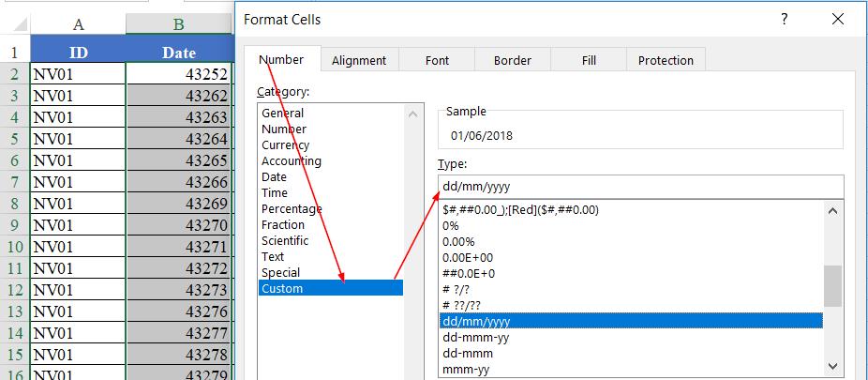Switch to the Protection tab
Viewport: 868px width, 380px height.
pyautogui.click(x=666, y=60)
